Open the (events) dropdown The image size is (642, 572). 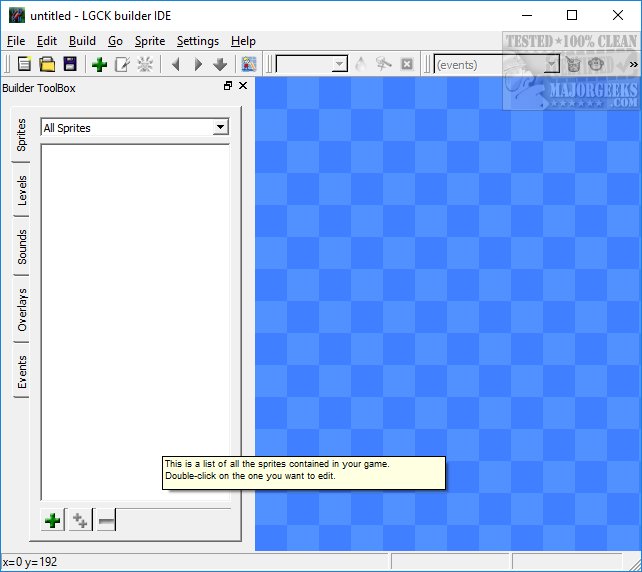(496, 64)
